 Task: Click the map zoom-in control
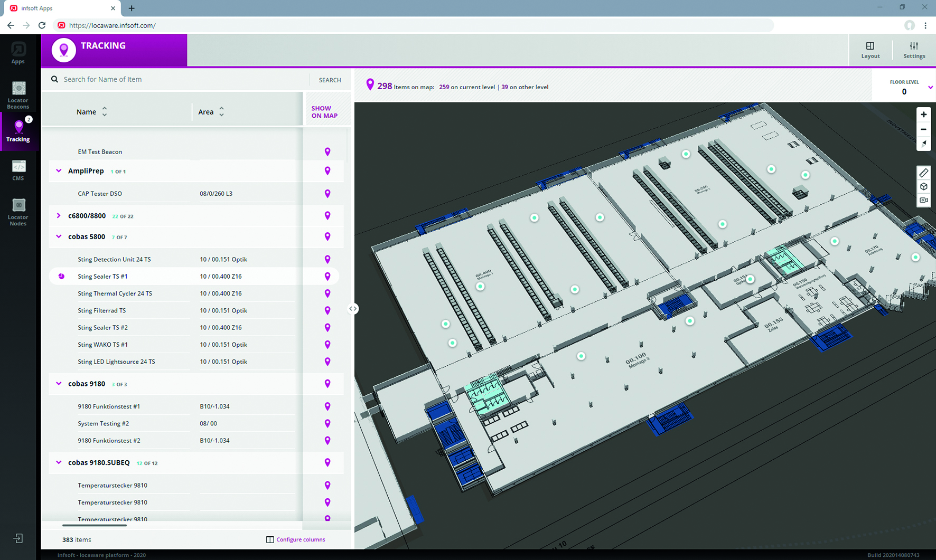(x=923, y=114)
